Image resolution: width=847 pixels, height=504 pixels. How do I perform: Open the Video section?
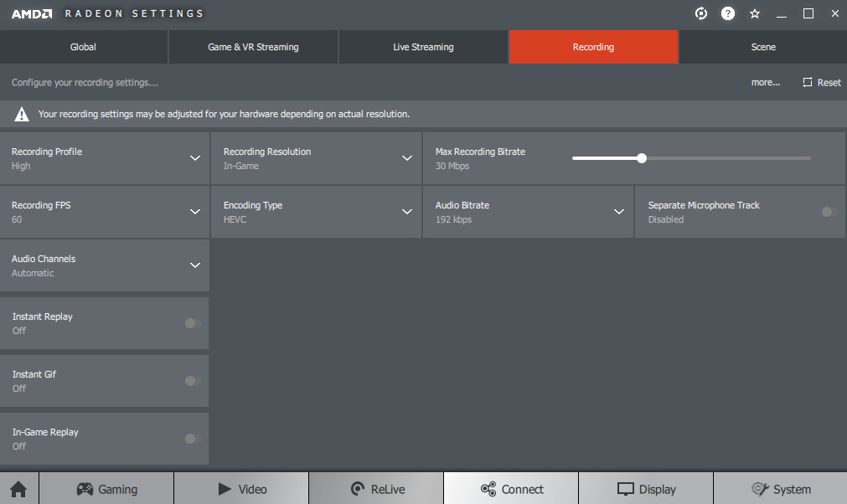click(x=241, y=489)
